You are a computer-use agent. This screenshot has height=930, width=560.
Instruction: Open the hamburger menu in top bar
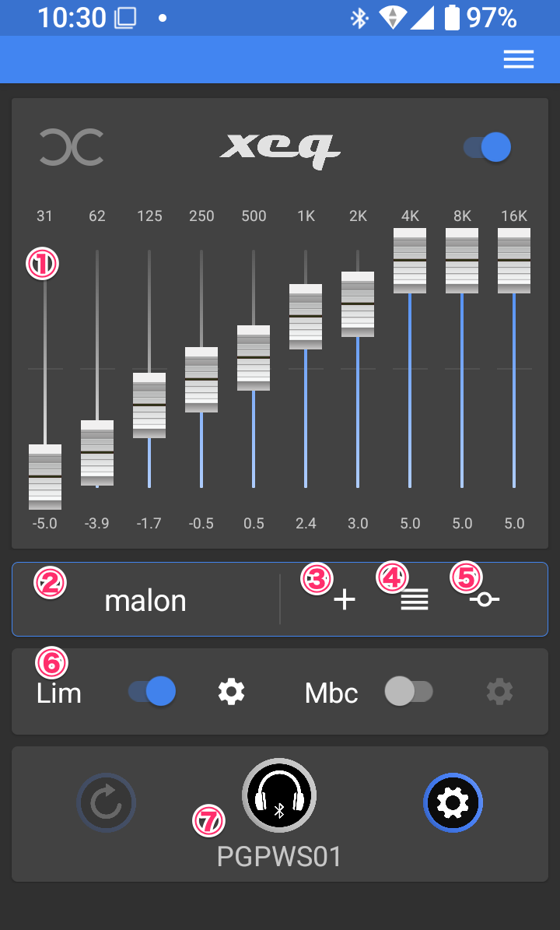tap(518, 60)
